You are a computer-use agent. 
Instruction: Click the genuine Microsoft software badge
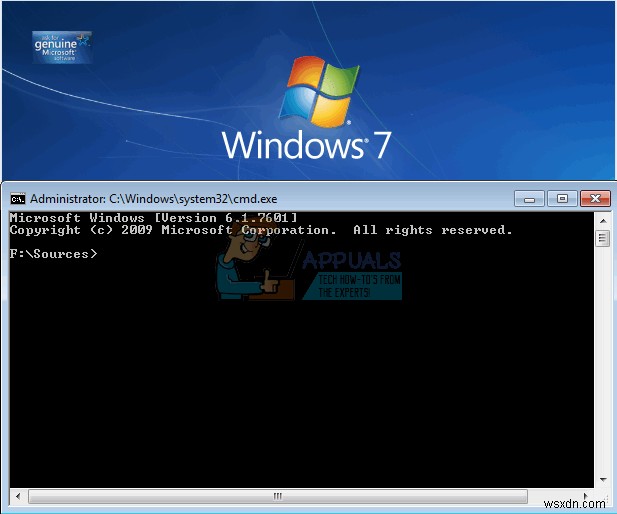point(62,48)
